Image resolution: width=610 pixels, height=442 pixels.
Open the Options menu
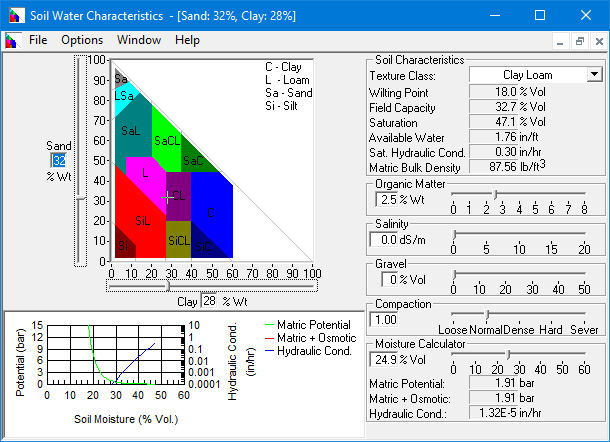82,40
